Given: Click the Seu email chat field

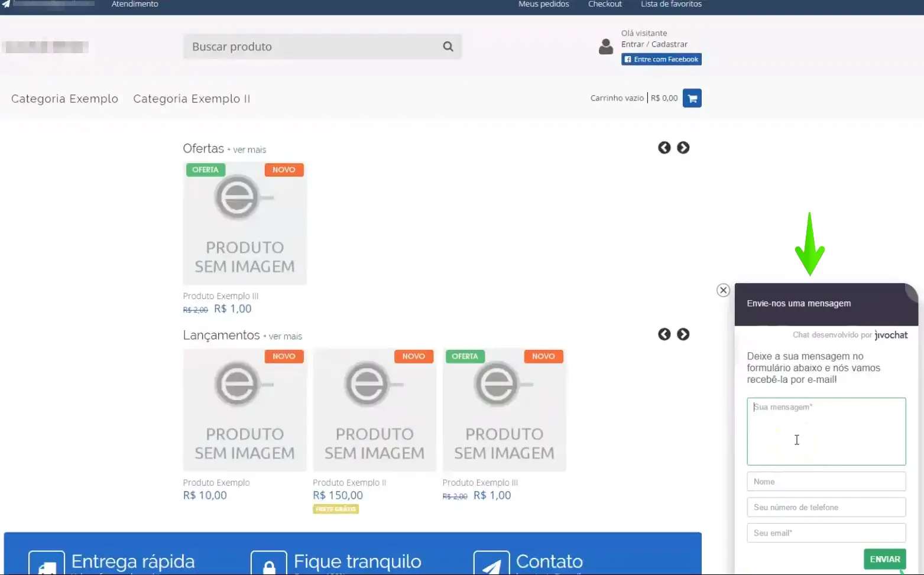Looking at the screenshot, I should coord(826,533).
